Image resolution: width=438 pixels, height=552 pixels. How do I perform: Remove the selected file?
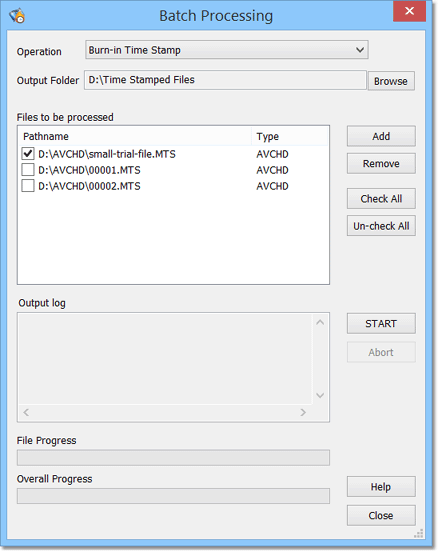pyautogui.click(x=381, y=164)
